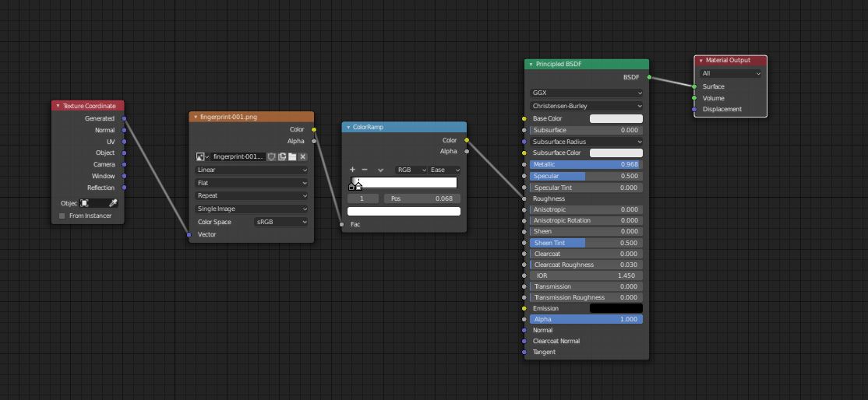Click the black Emission color swatch
The image size is (868, 400).
616,308
